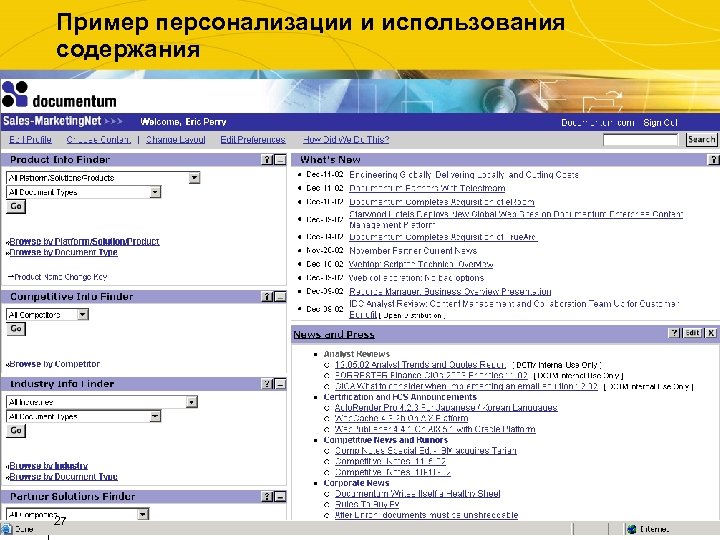
Task: Open Choose Content menu link
Action: coord(99,140)
